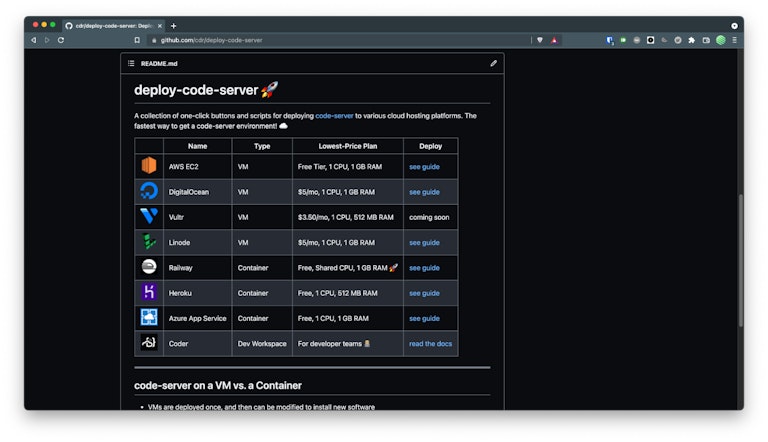Click the Azure App Service logo
Screen dimensions: 768x442
coord(148,318)
